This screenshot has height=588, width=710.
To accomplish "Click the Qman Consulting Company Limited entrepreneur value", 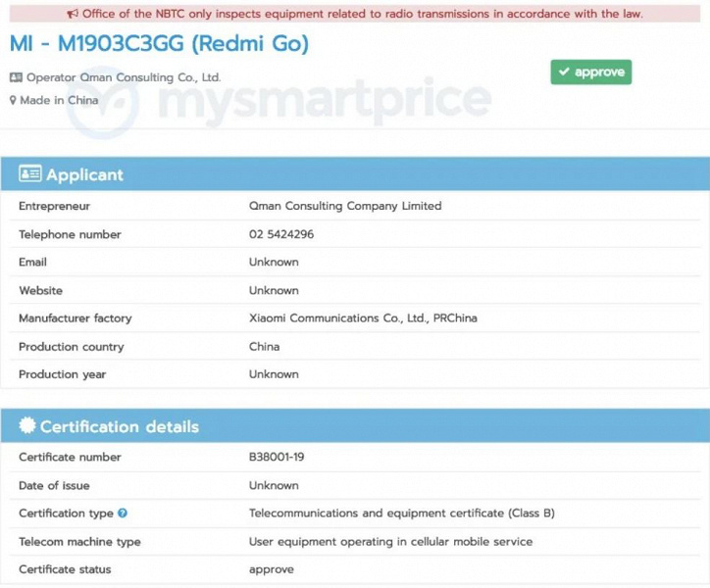I will click(345, 206).
